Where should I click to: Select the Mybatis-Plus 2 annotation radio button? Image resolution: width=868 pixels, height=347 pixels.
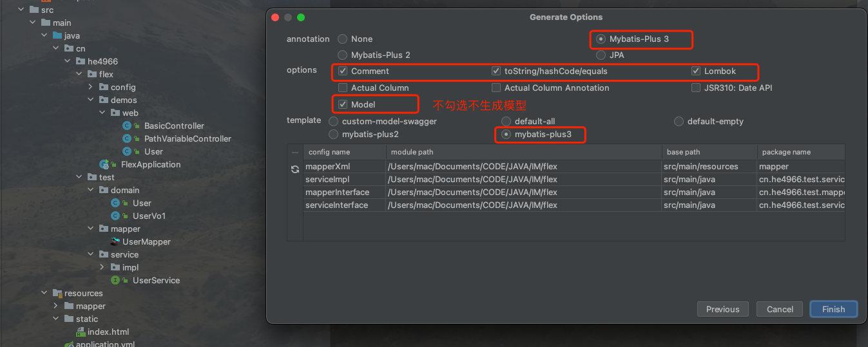[343, 55]
